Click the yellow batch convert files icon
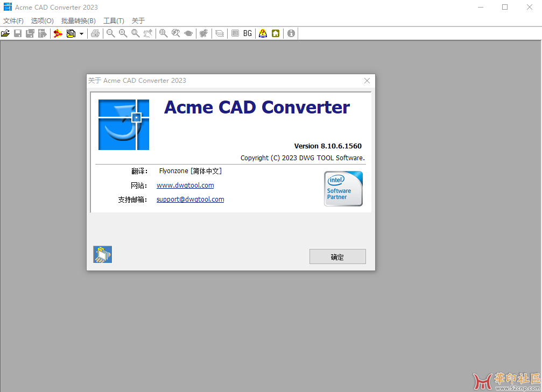 tap(71, 33)
